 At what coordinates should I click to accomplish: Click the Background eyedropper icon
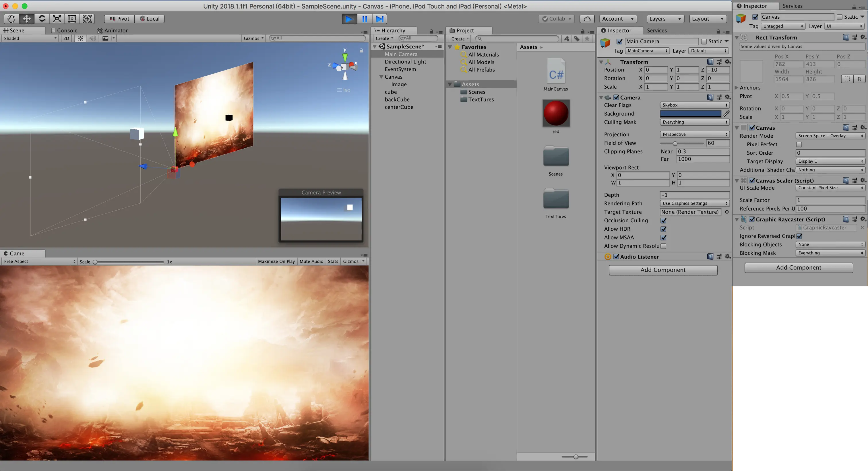click(726, 114)
